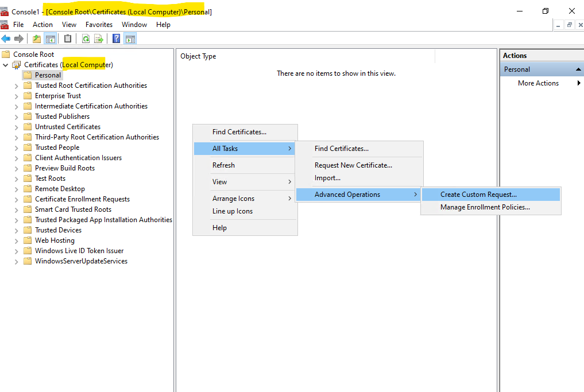
Task: Expand the Trusted People node
Action: tap(17, 148)
